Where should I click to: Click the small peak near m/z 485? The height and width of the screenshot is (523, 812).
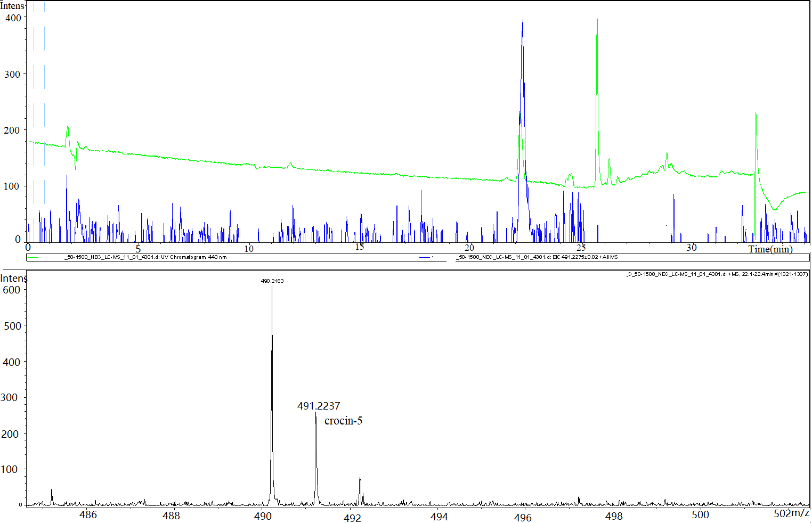pos(52,495)
